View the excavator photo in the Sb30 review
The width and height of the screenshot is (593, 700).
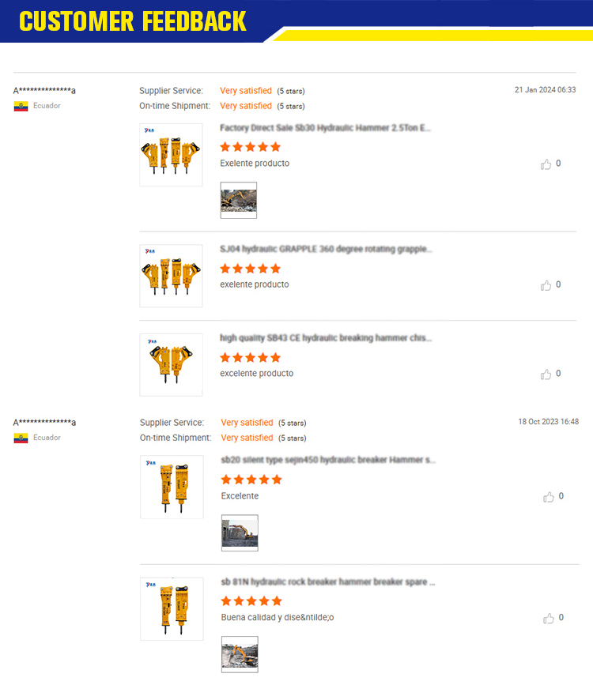(239, 200)
